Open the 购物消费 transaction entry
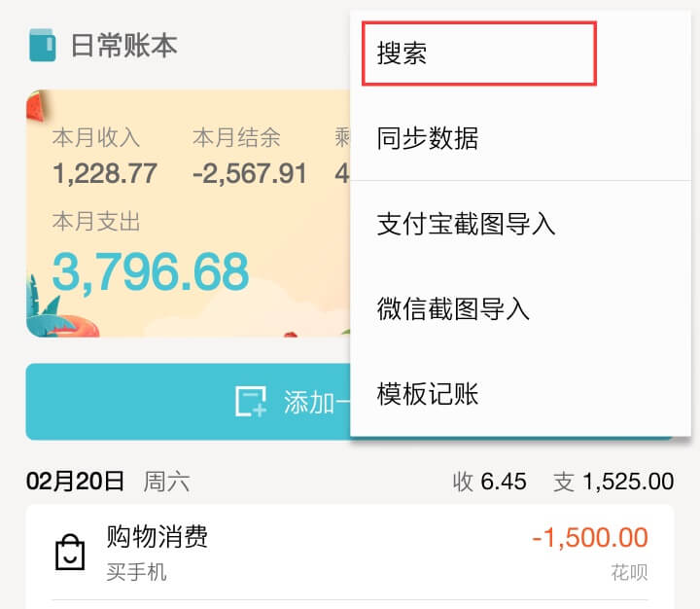The height and width of the screenshot is (609, 700). pyautogui.click(x=350, y=553)
